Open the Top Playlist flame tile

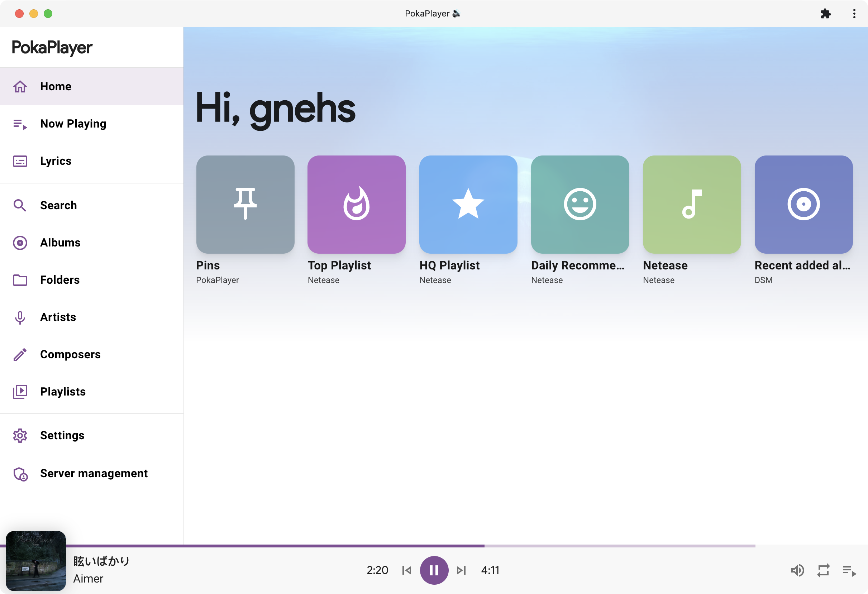point(356,205)
